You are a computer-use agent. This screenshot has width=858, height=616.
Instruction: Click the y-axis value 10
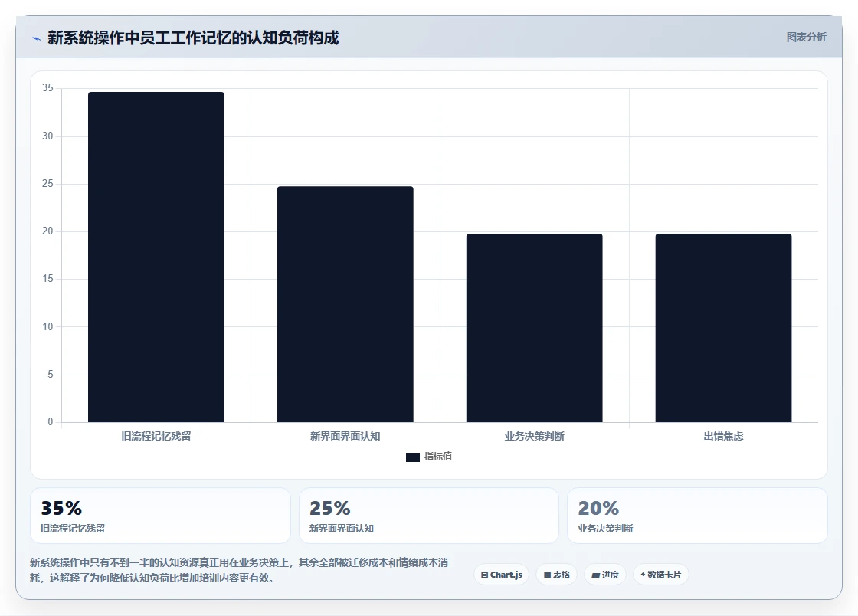pyautogui.click(x=47, y=327)
